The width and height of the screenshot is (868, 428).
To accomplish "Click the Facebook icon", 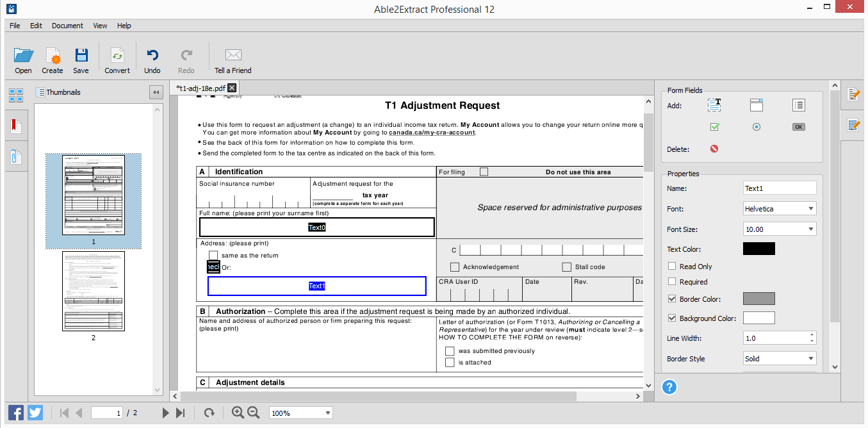I will pos(16,413).
